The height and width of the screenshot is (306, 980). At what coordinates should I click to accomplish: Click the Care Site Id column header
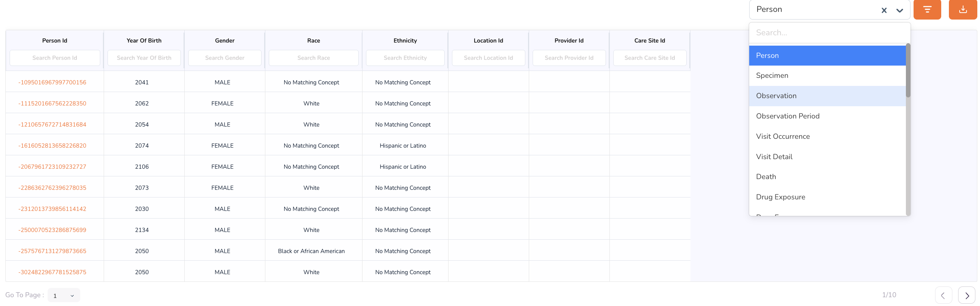650,41
